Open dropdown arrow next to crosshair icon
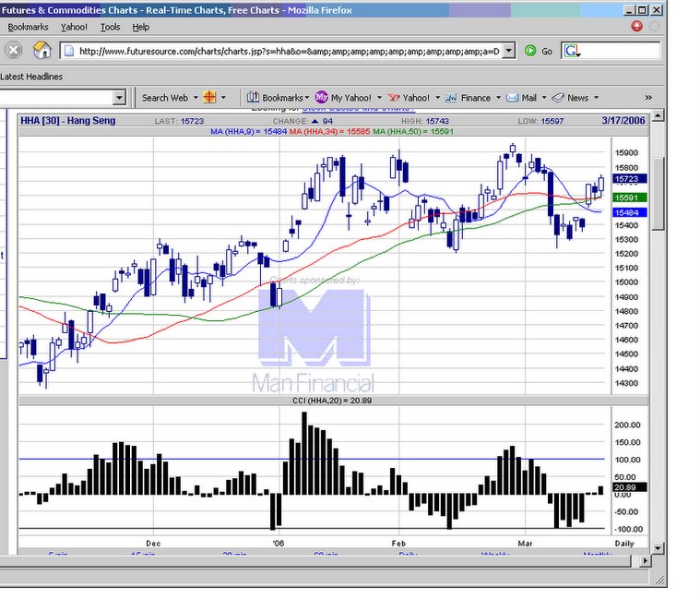 [223, 98]
